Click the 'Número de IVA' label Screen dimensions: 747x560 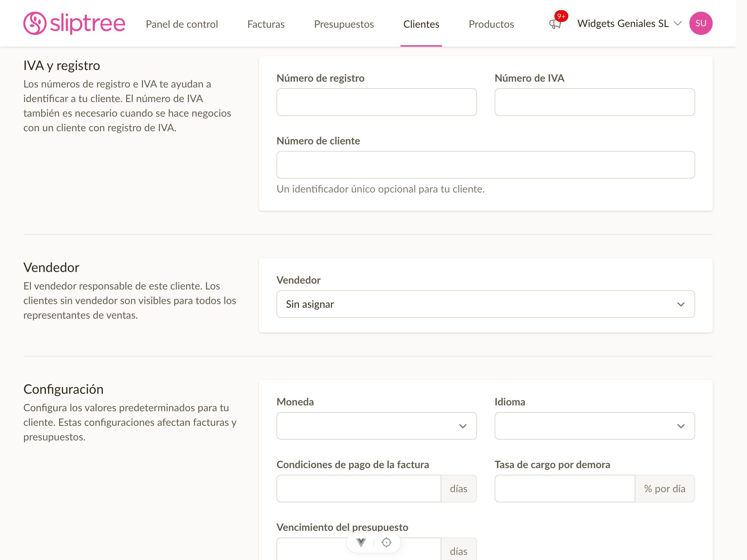click(x=529, y=78)
